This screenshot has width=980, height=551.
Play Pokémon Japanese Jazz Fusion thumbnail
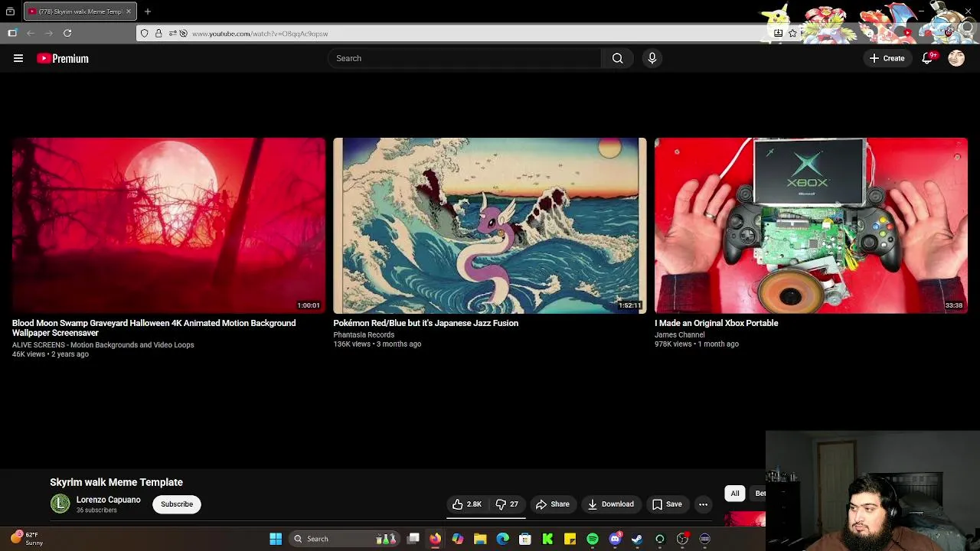[x=490, y=226]
